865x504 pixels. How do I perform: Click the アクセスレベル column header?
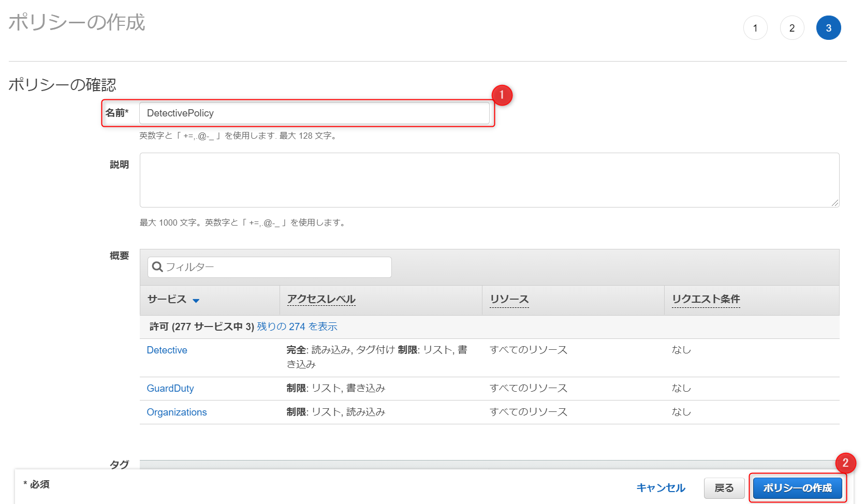321,299
